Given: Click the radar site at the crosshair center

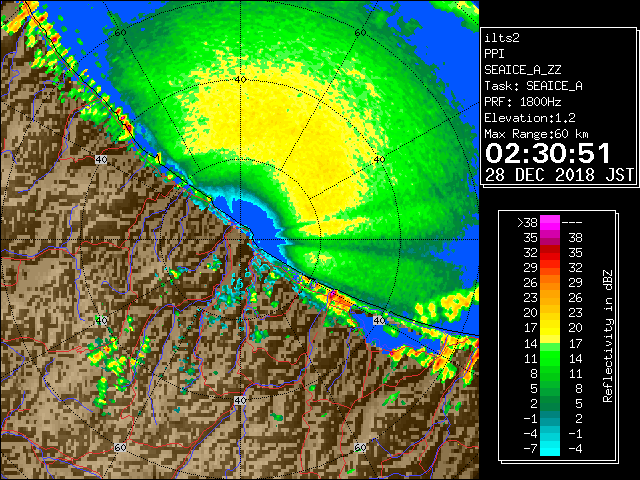Looking at the screenshot, I should (x=240, y=240).
